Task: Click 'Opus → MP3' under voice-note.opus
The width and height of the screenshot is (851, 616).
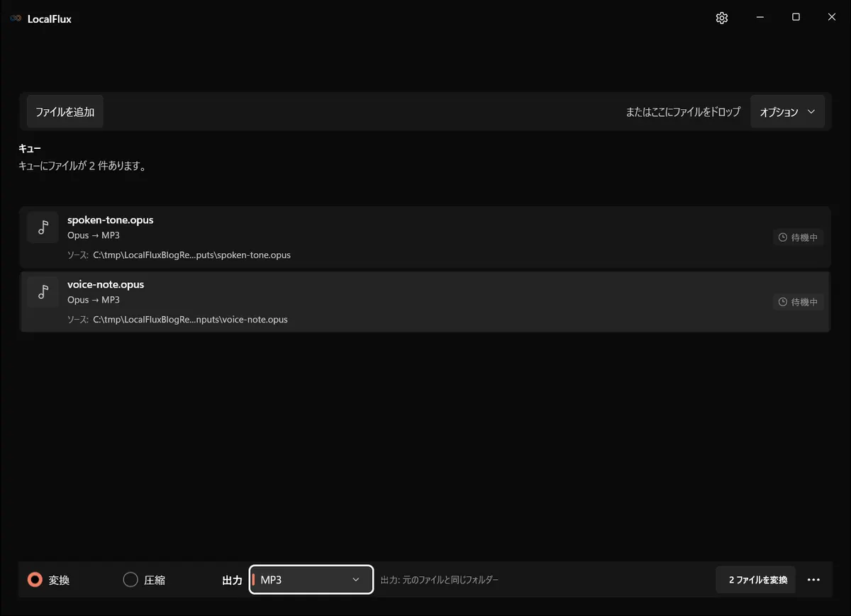Action: pos(94,300)
